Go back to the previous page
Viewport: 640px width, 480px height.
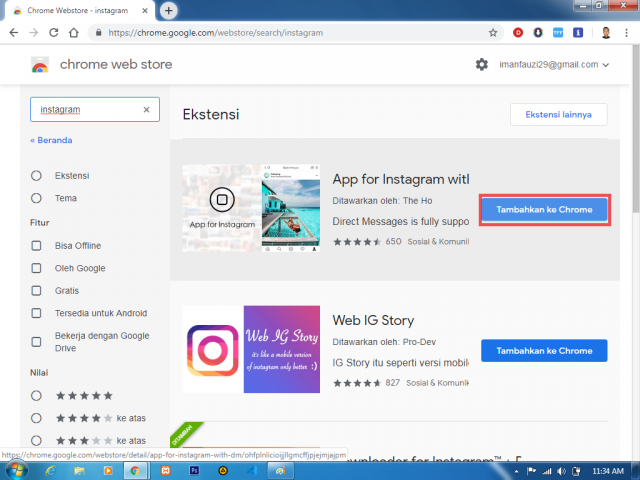point(13,33)
